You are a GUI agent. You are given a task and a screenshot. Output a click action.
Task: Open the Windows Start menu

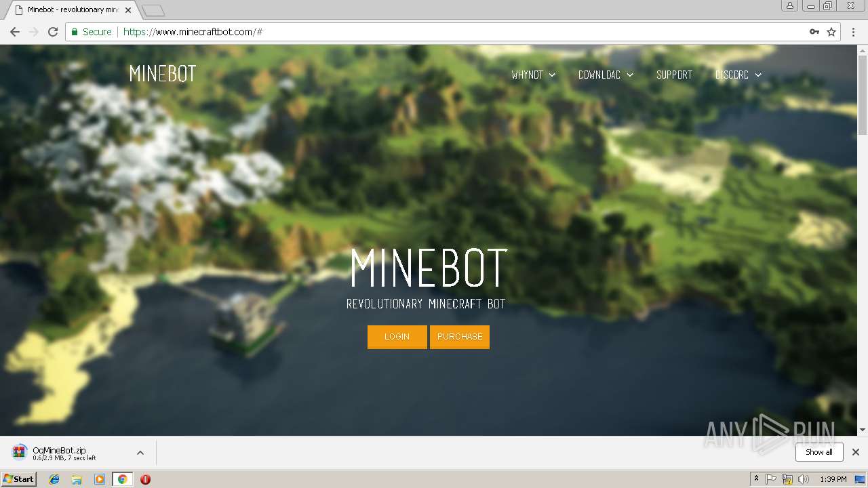[19, 479]
